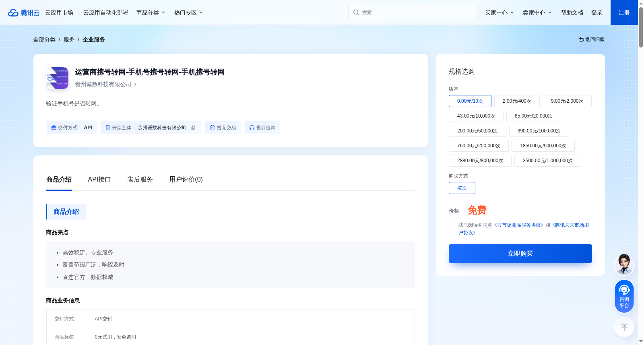The image size is (644, 345).
Task: Select the 0.00元/10次 version
Action: [x=470, y=101]
